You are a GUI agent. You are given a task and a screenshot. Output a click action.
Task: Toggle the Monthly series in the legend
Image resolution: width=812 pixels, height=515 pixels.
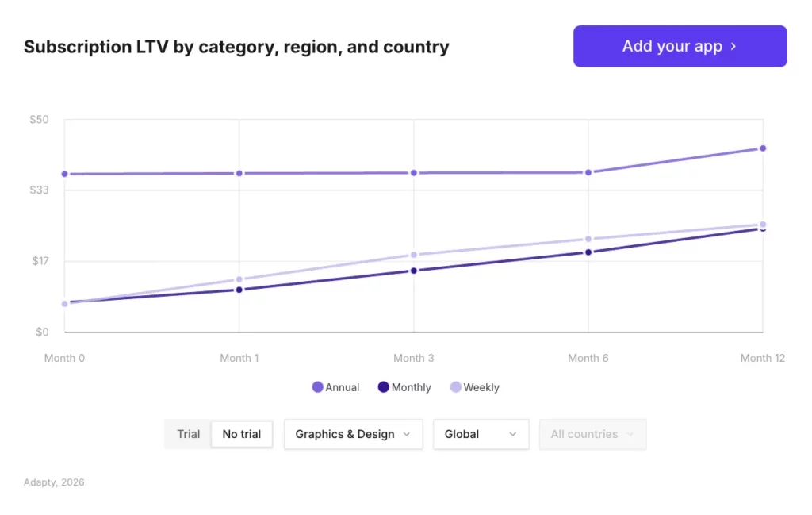404,387
